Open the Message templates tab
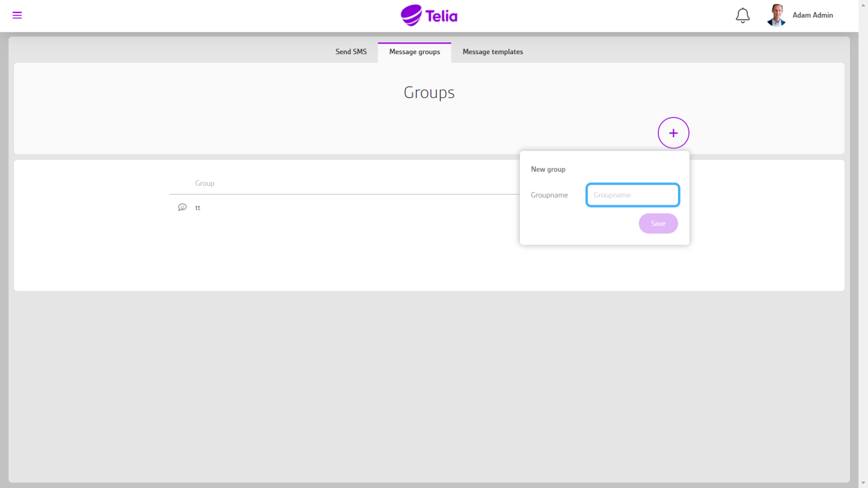Screen dimensions: 868x488 [x=492, y=51]
